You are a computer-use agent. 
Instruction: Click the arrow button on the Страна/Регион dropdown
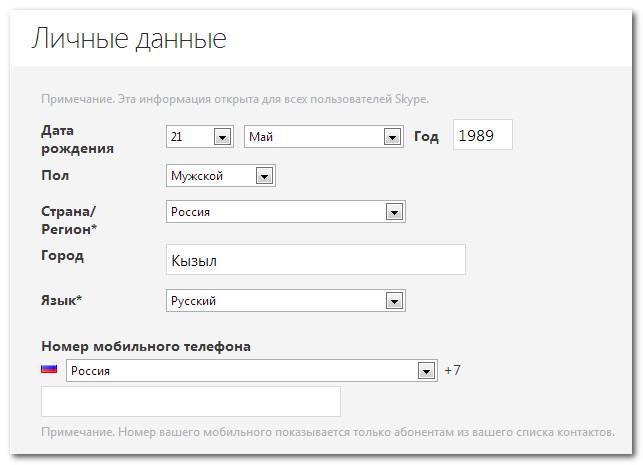click(x=394, y=212)
